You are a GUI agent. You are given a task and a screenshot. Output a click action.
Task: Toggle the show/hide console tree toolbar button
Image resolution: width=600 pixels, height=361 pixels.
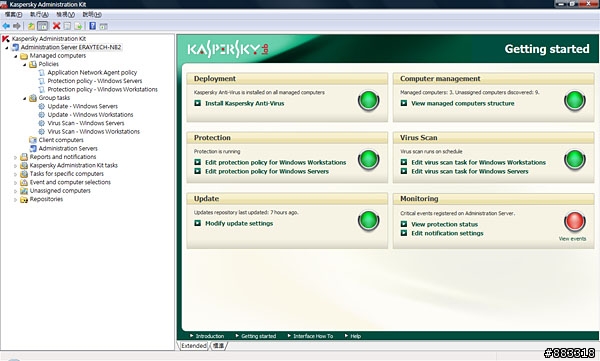pyautogui.click(x=42, y=26)
